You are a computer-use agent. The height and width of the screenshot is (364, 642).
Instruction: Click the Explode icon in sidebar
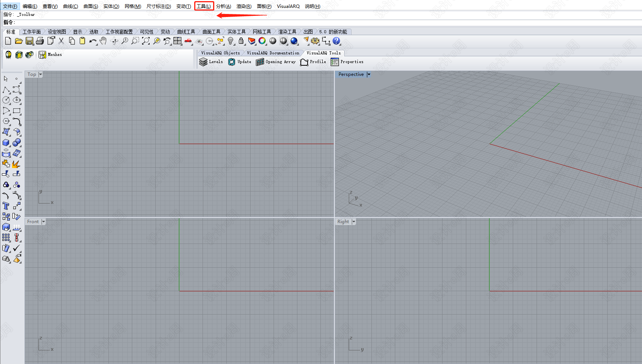(x=17, y=163)
